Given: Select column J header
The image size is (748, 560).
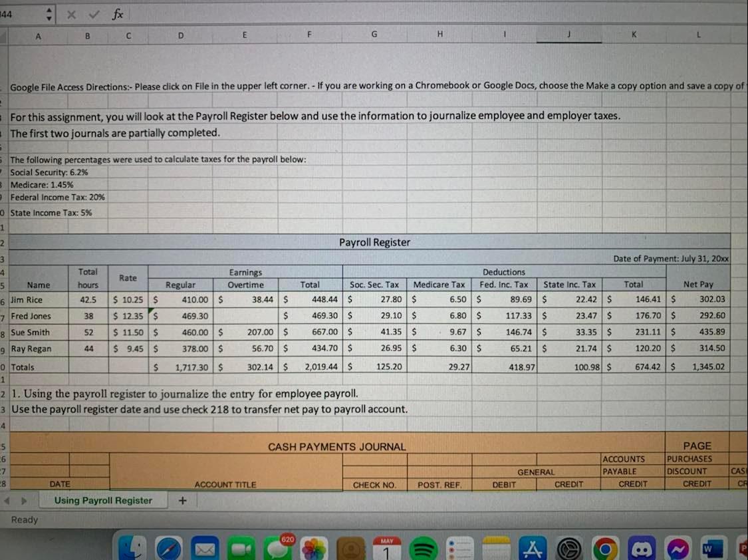Looking at the screenshot, I should pos(568,35).
